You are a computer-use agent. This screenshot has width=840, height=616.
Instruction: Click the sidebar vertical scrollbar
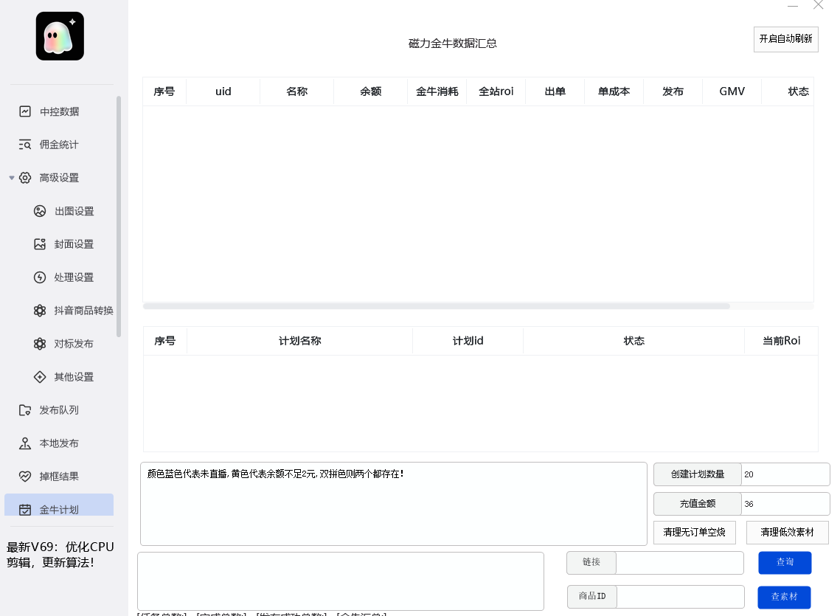click(119, 217)
